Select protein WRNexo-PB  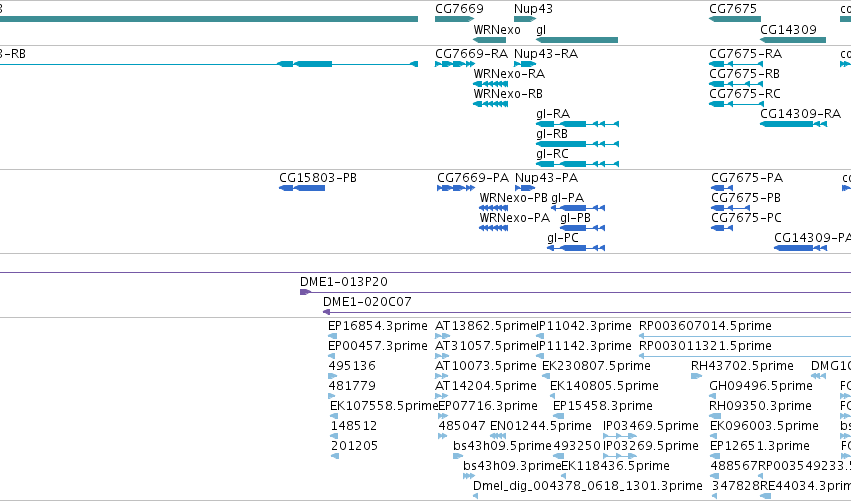coord(513,198)
